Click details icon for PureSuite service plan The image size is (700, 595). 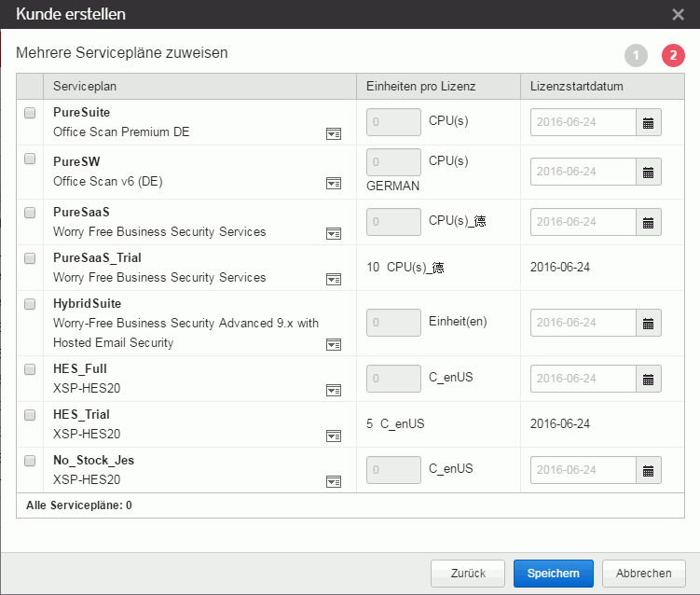click(x=333, y=134)
